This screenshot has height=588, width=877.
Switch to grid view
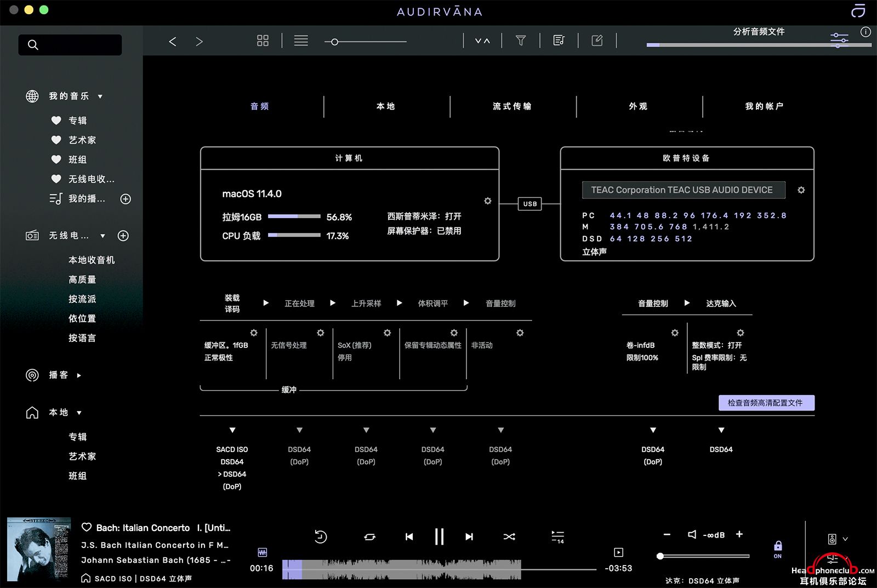pyautogui.click(x=263, y=41)
